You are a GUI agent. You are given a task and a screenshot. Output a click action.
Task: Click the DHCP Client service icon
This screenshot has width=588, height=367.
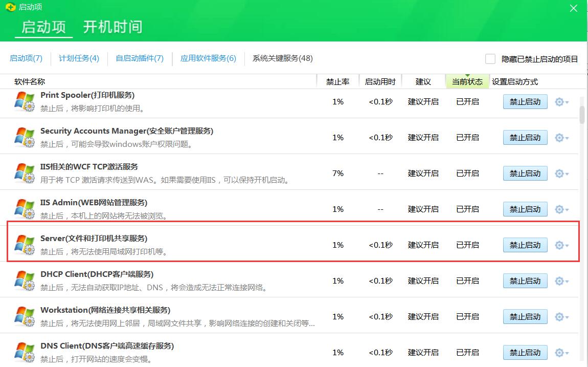click(24, 279)
